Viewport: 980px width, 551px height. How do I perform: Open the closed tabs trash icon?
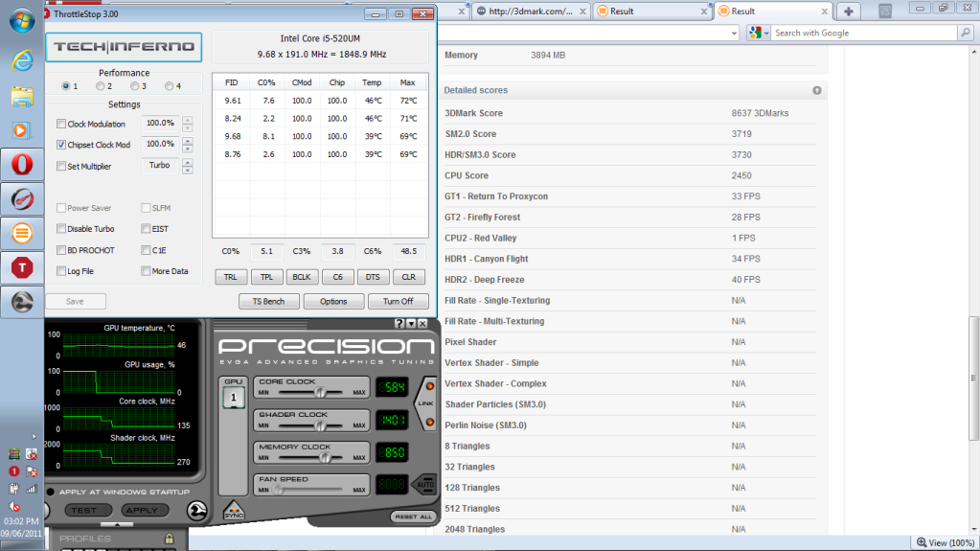tap(885, 11)
